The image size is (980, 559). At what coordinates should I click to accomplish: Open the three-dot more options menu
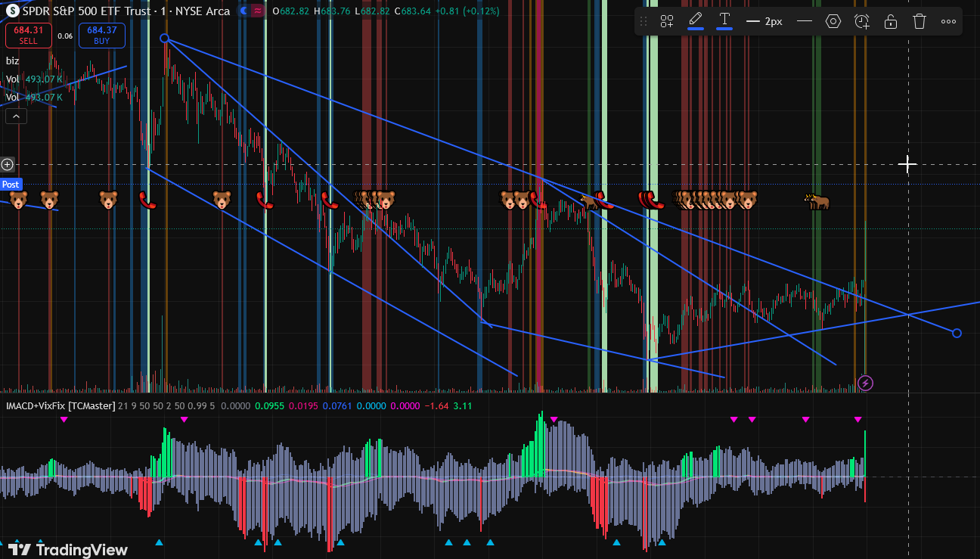(x=948, y=21)
